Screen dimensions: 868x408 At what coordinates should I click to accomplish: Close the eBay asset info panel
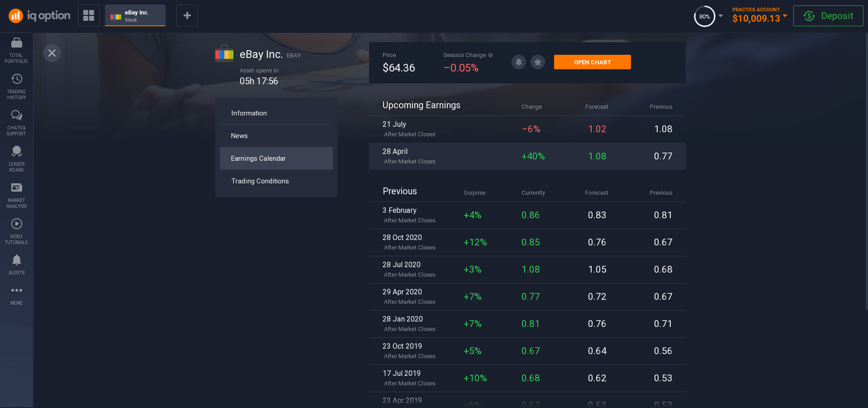pyautogui.click(x=52, y=53)
